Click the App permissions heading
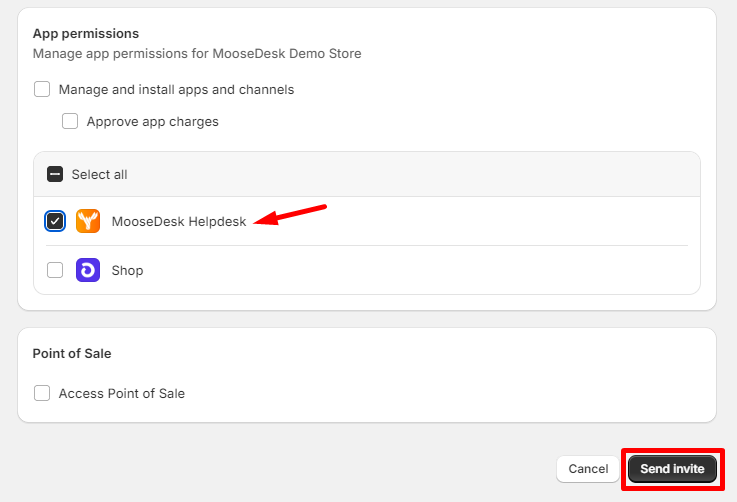The height and width of the screenshot is (502, 737). coord(86,33)
